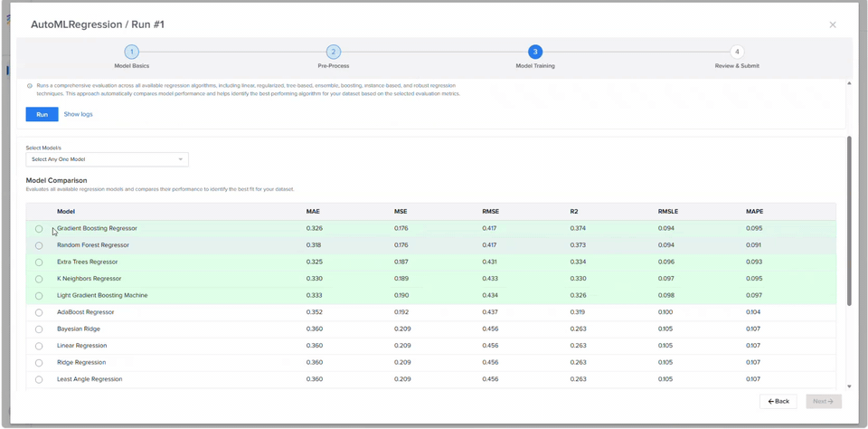This screenshot has width=868, height=429.
Task: Click the MAE column header
Action: point(313,212)
